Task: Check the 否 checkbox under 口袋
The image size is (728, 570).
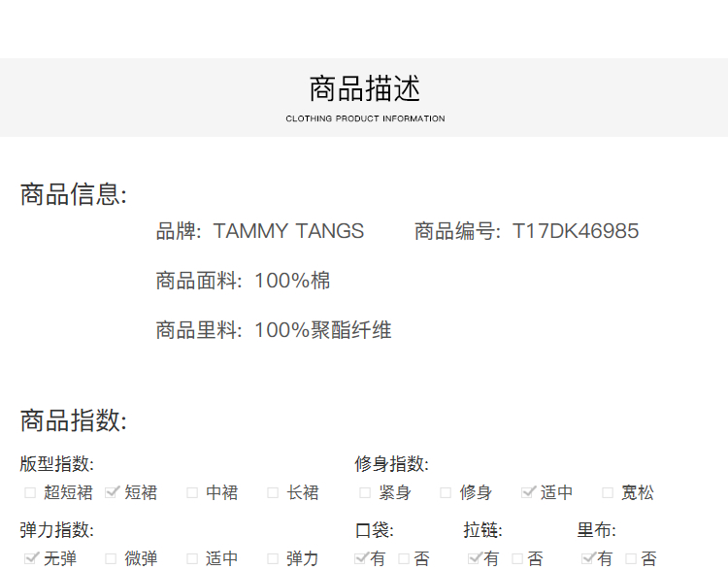Action: pos(404,558)
